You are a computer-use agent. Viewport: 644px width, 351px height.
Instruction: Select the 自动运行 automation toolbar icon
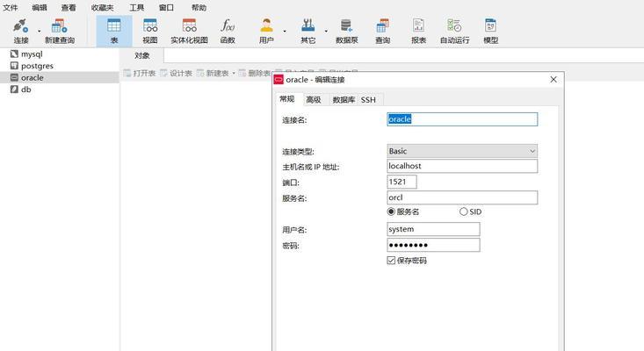tap(454, 32)
